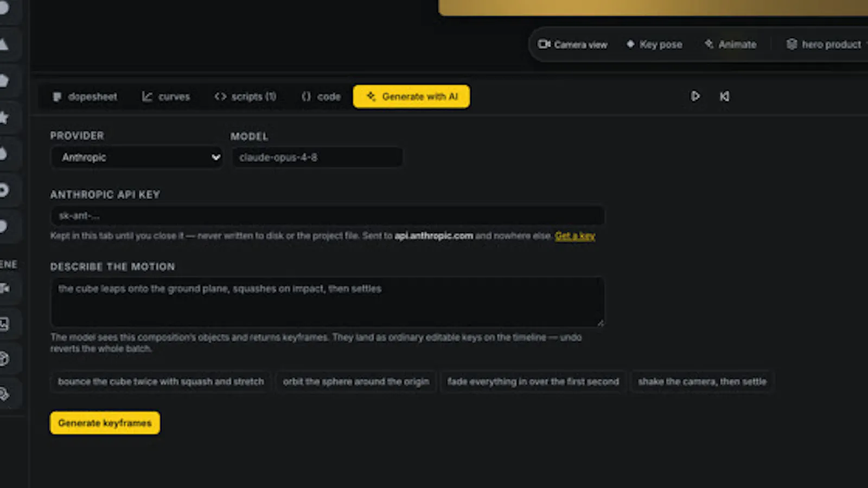The height and width of the screenshot is (488, 868).
Task: Use the 'bounce the cube twice' suggestion
Action: (x=161, y=382)
